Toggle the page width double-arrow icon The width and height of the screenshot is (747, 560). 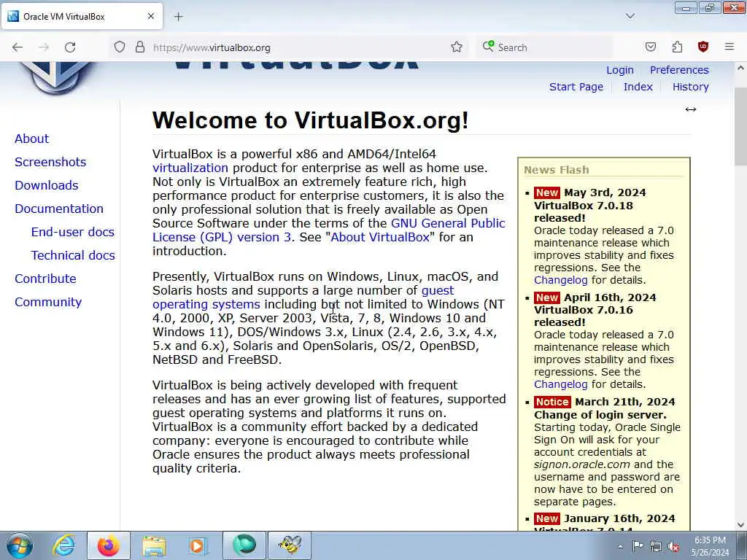coord(691,109)
